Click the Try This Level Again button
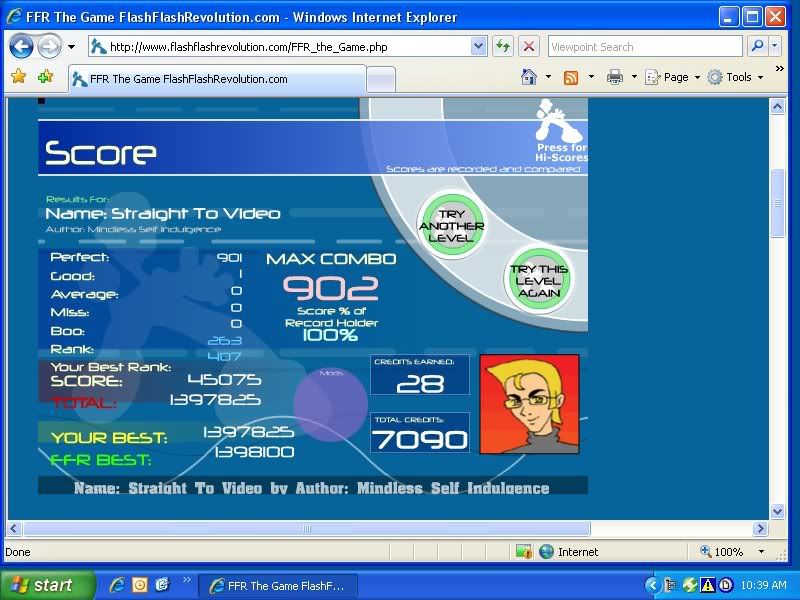 pos(538,282)
